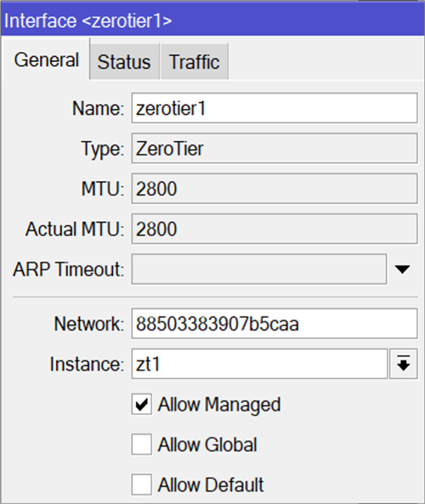
Task: Click the Actual MTU field
Action: [275, 229]
